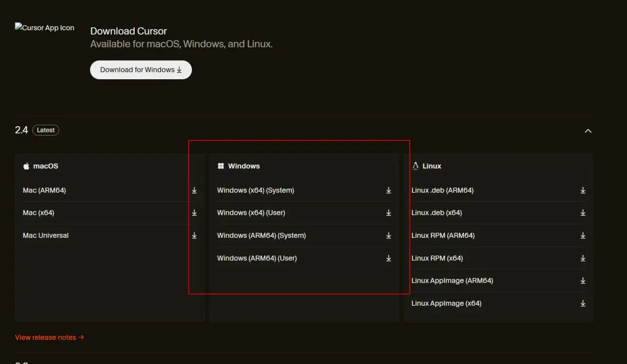This screenshot has width=627, height=364.
Task: Click the Mac (x64) text label
Action: pyautogui.click(x=38, y=213)
